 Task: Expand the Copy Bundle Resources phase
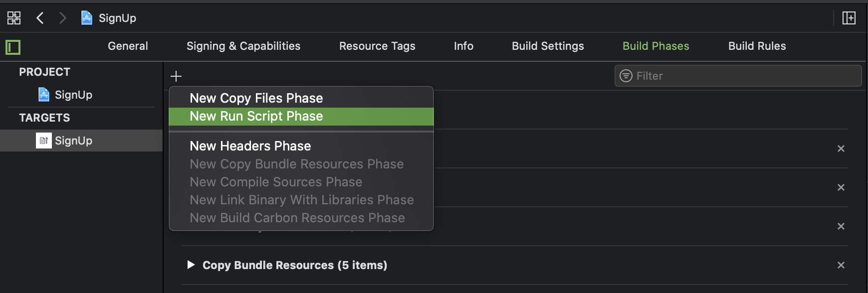point(191,265)
